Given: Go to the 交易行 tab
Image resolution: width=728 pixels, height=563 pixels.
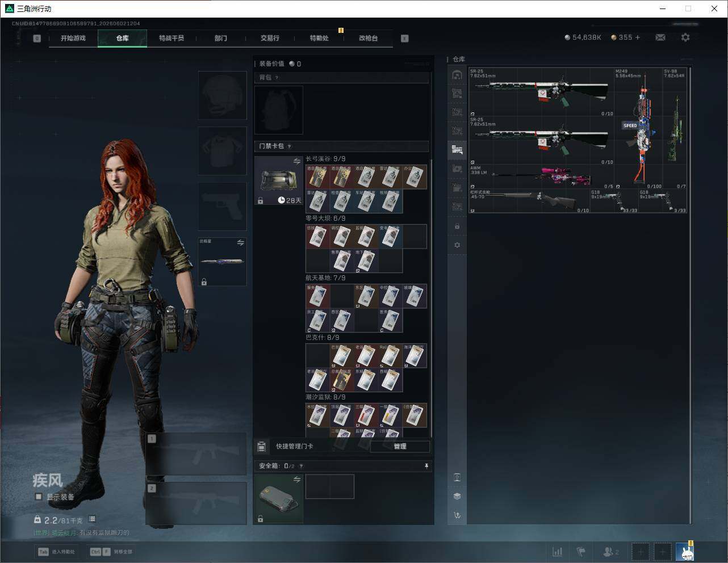Looking at the screenshot, I should click(270, 38).
